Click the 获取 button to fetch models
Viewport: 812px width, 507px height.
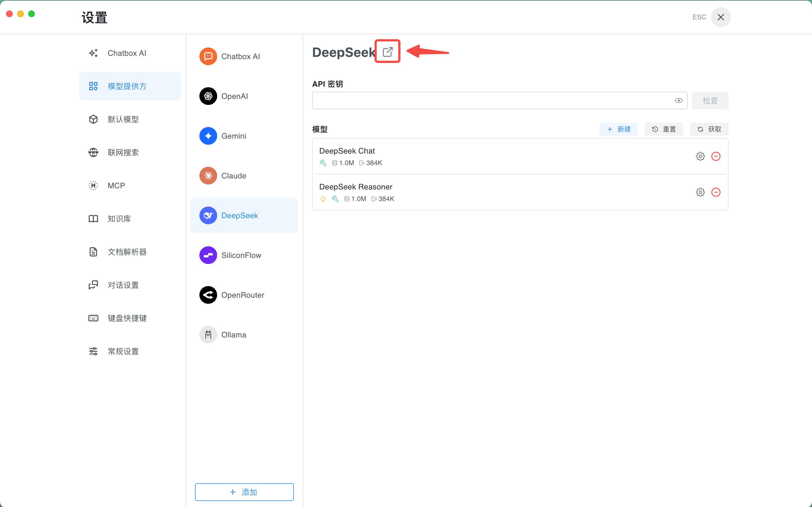(709, 129)
